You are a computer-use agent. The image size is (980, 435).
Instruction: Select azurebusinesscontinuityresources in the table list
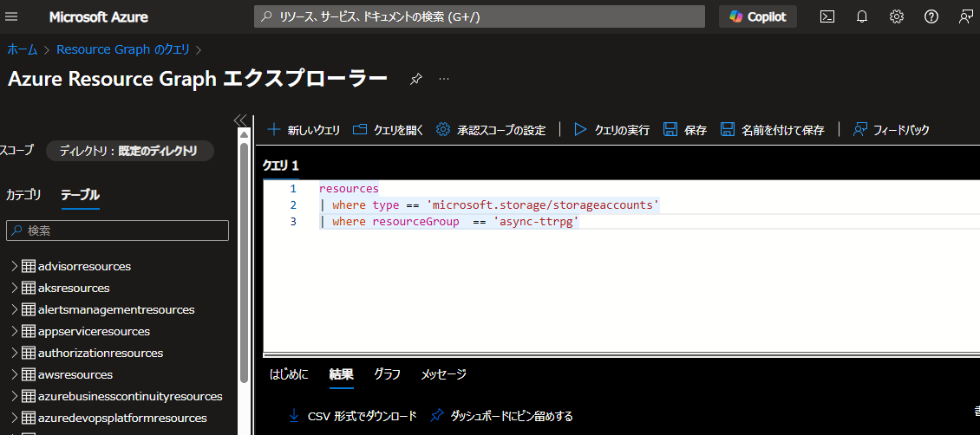[130, 396]
